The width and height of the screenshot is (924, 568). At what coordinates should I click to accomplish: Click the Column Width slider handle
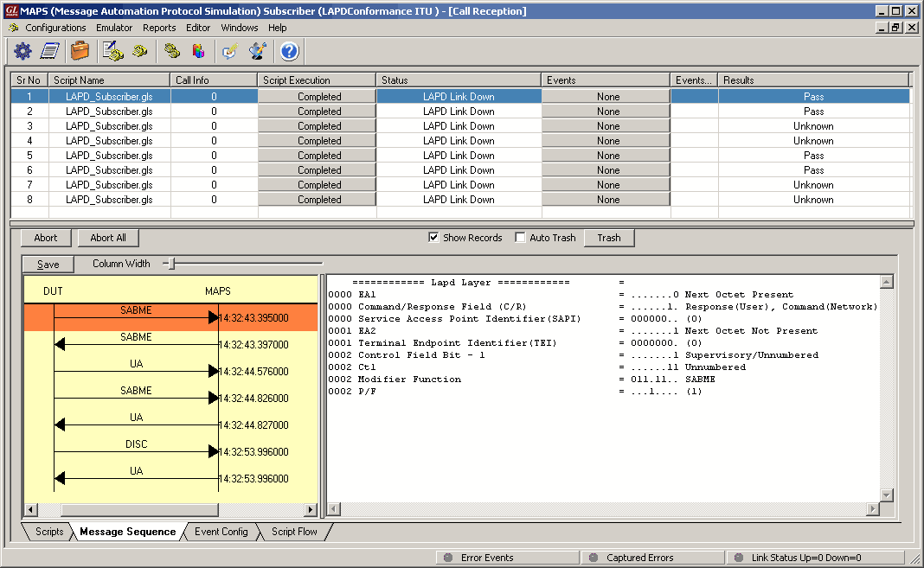click(171, 264)
